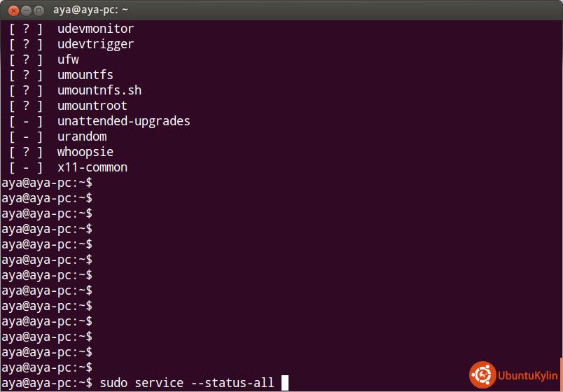Image resolution: width=563 pixels, height=392 pixels.
Task: Click the umountroot service name
Action: (92, 106)
